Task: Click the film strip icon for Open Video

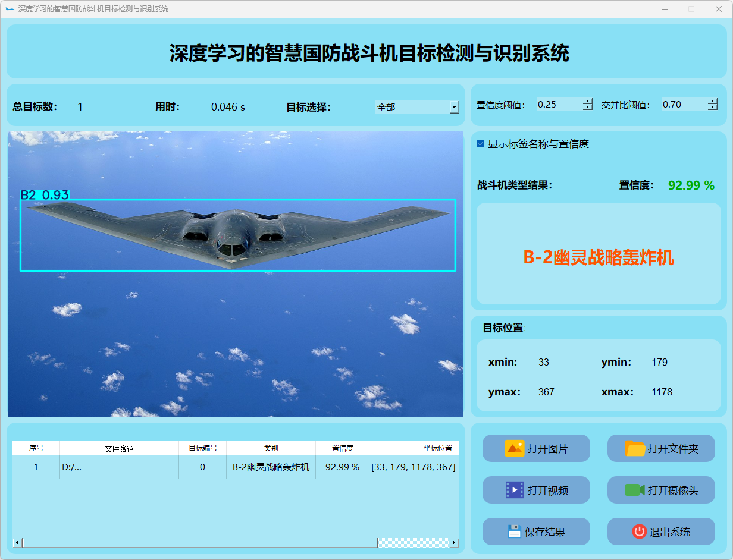Action: pos(514,490)
